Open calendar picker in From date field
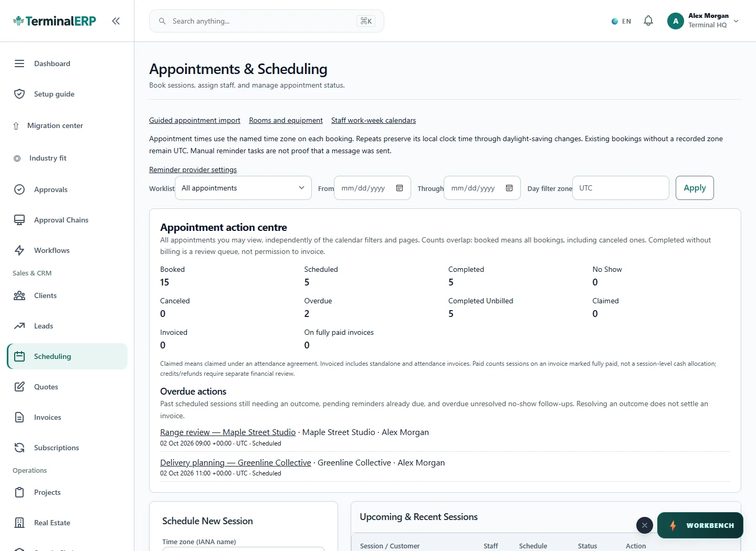Image resolution: width=756 pixels, height=551 pixels. (400, 188)
